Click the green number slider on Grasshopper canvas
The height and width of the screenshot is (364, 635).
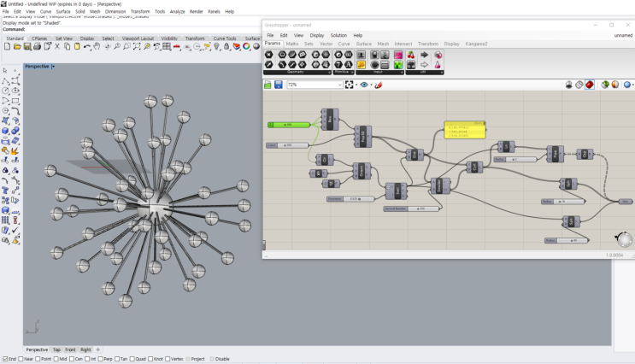tap(289, 125)
